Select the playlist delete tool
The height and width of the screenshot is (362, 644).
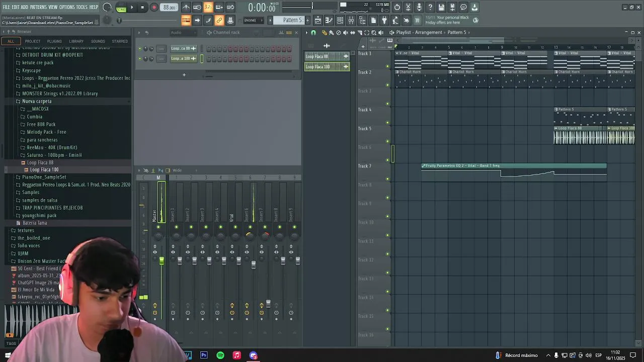(338, 33)
